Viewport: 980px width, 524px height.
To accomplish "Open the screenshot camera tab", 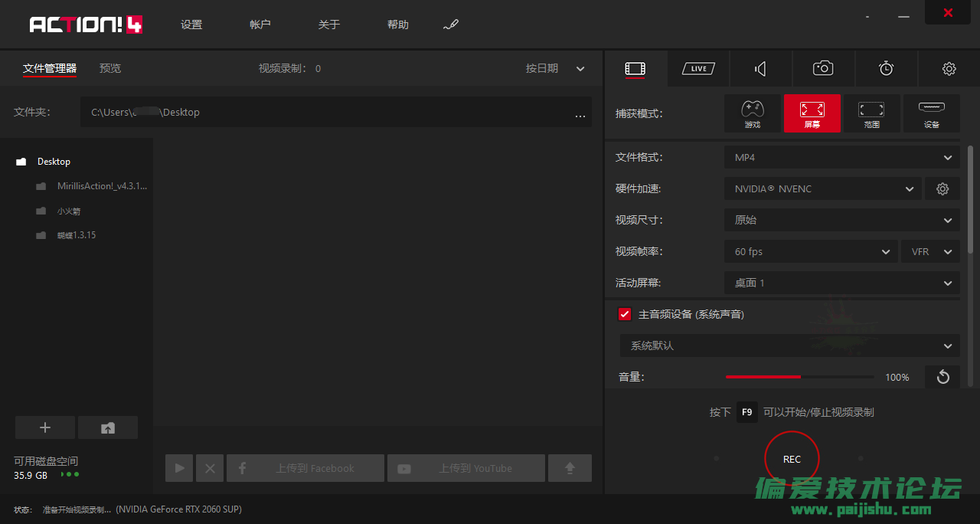I will pyautogui.click(x=823, y=69).
